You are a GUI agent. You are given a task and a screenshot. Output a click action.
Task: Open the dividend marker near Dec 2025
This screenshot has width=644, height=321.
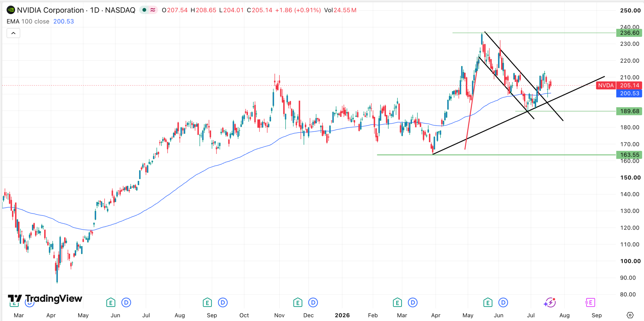pos(313,302)
